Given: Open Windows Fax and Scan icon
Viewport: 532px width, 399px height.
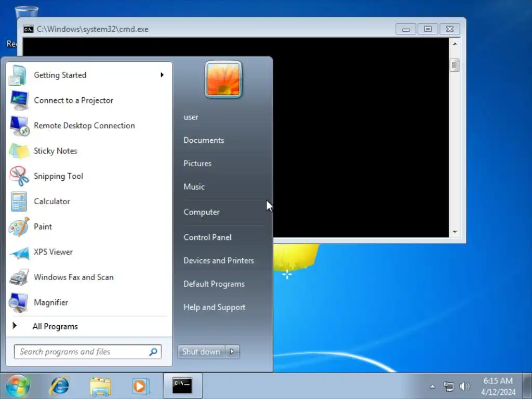Looking at the screenshot, I should coord(19,277).
